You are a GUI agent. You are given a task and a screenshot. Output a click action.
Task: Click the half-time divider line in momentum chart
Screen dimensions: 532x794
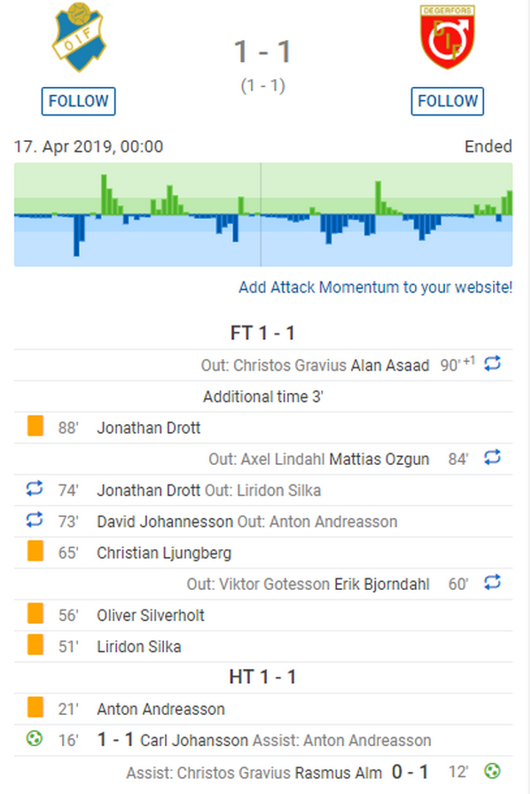[261, 214]
